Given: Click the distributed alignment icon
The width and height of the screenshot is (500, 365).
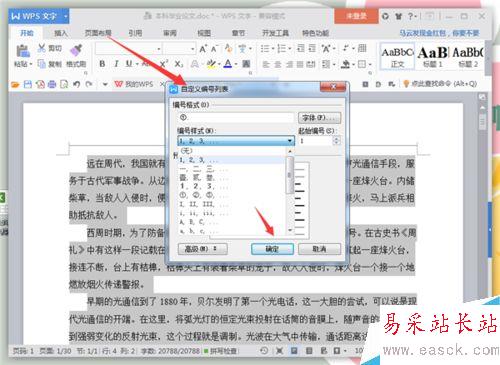Looking at the screenshot, I should click(311, 64).
